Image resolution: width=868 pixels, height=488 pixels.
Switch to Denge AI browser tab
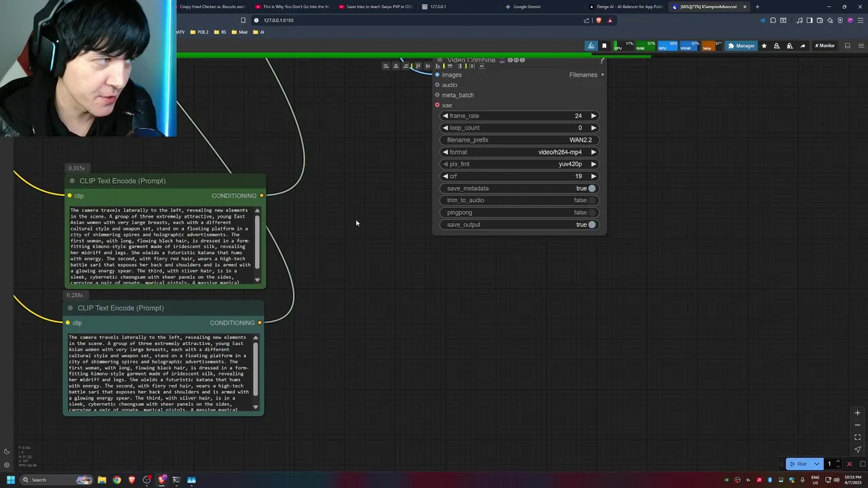point(627,7)
